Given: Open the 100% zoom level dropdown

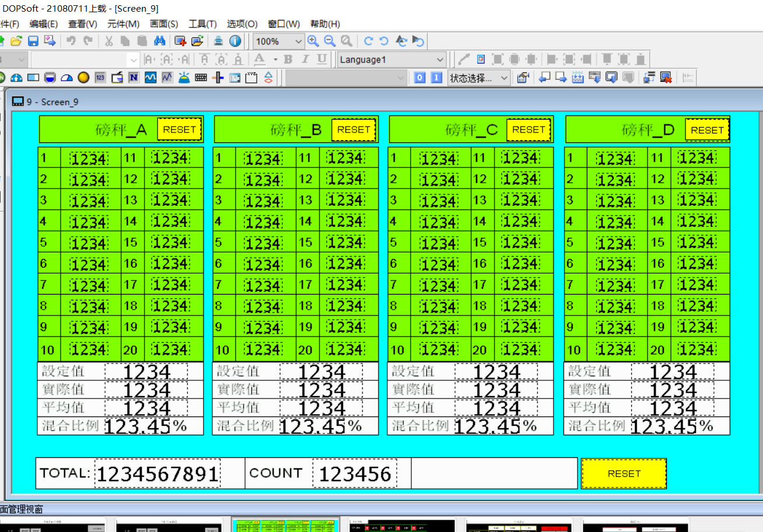Looking at the screenshot, I should [298, 41].
